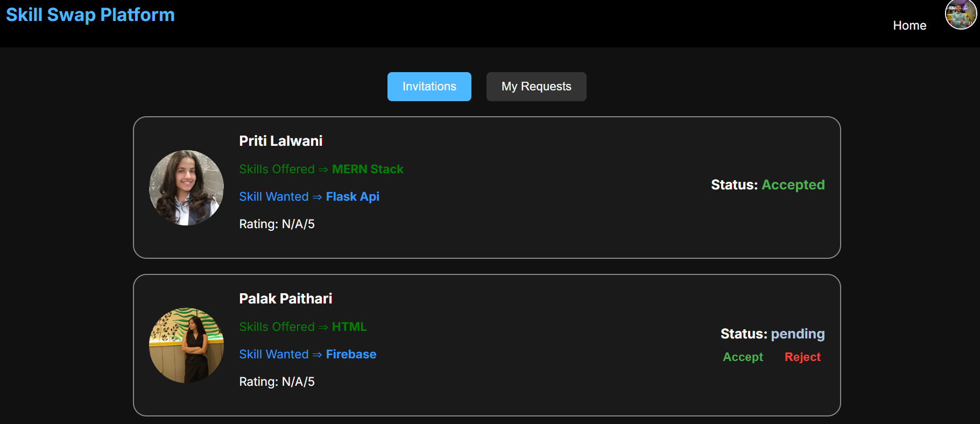Select the Priti Lalwani name heading
This screenshot has width=980, height=424.
click(280, 141)
